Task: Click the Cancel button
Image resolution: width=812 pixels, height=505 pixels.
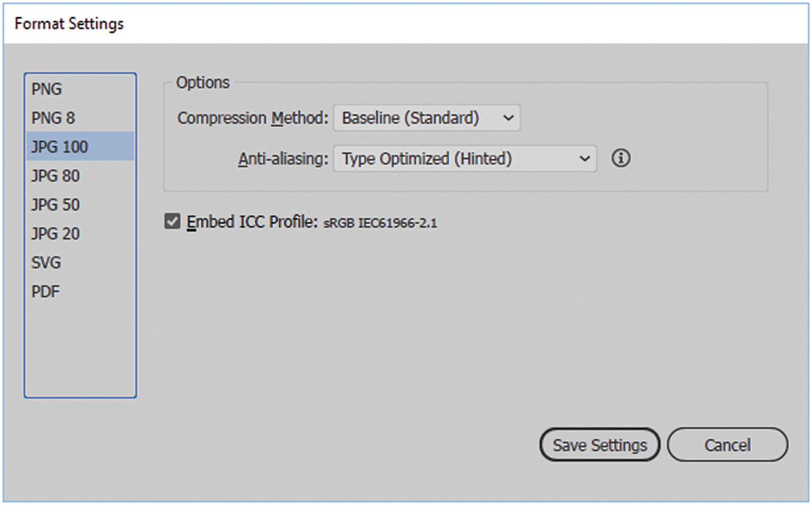Action: (727, 445)
